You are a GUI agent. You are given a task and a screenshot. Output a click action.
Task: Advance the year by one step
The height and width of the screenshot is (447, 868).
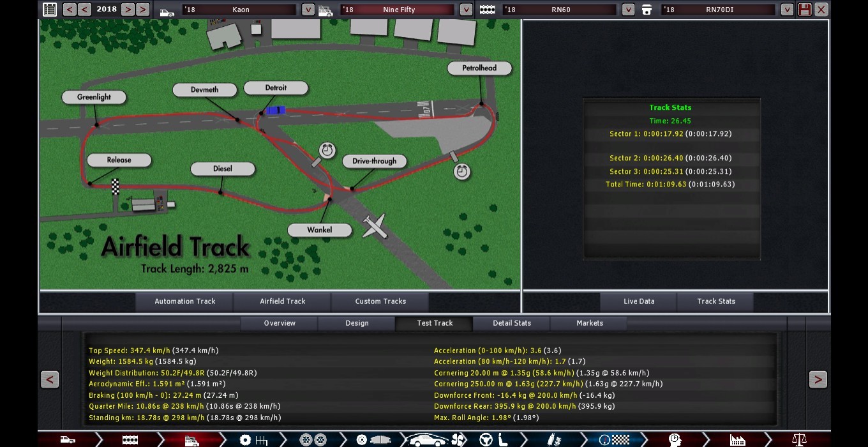tap(128, 10)
